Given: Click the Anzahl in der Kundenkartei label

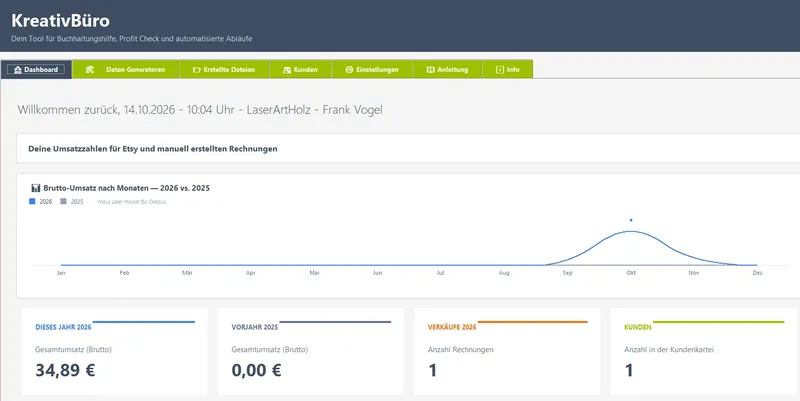Looking at the screenshot, I should tap(669, 349).
